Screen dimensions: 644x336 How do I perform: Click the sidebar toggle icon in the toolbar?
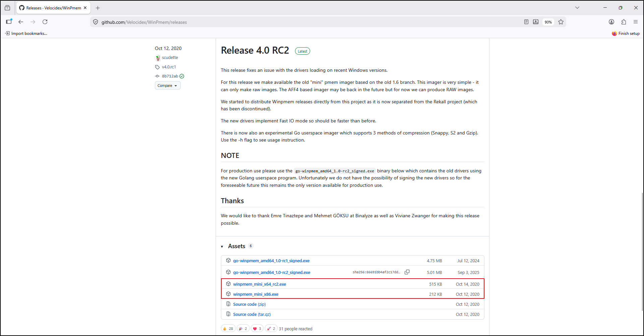tap(9, 22)
